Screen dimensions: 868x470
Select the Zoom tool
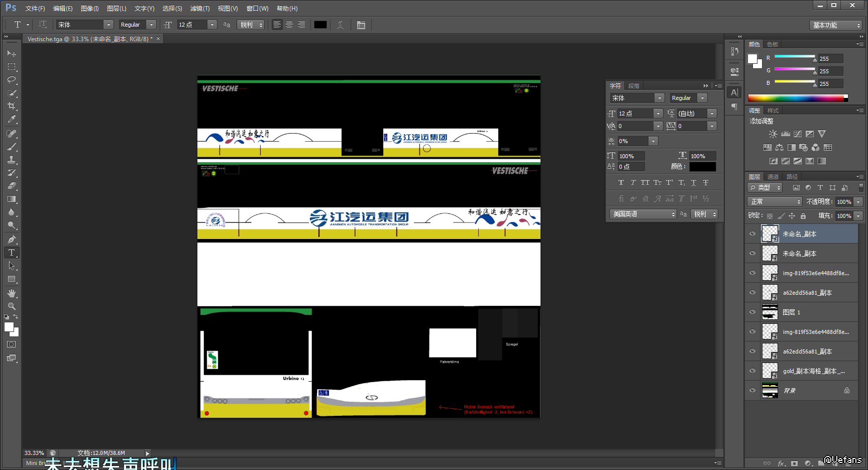click(12, 306)
